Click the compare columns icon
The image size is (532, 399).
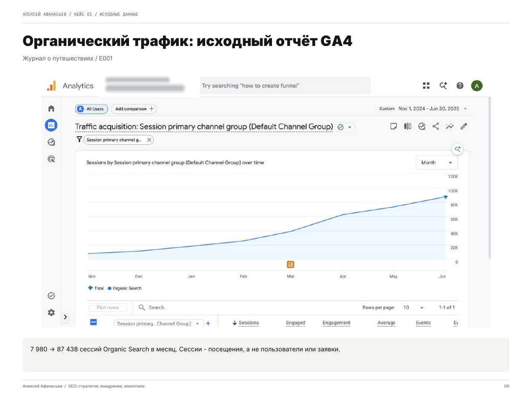[x=408, y=126]
